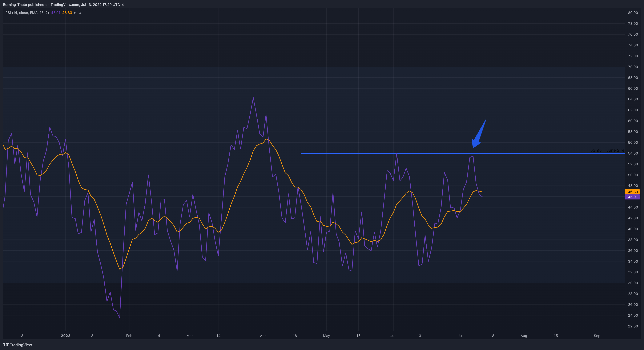The width and height of the screenshot is (644, 350).
Task: Click the May label on the time axis
Action: [326, 336]
